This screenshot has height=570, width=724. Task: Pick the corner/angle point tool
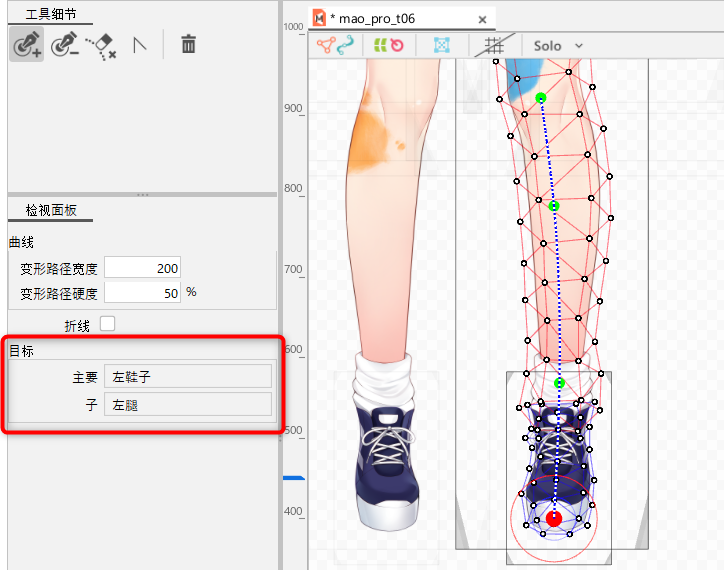[x=140, y=44]
